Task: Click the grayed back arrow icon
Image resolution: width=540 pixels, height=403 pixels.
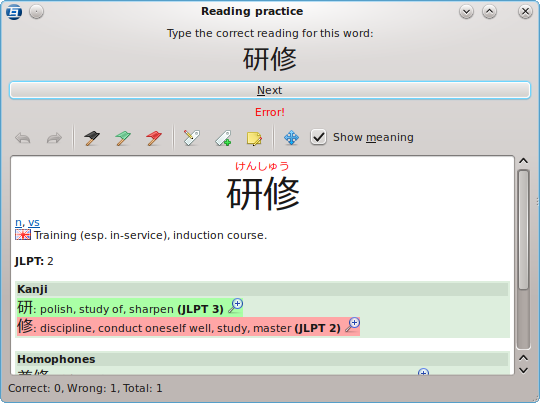Action: 23,138
